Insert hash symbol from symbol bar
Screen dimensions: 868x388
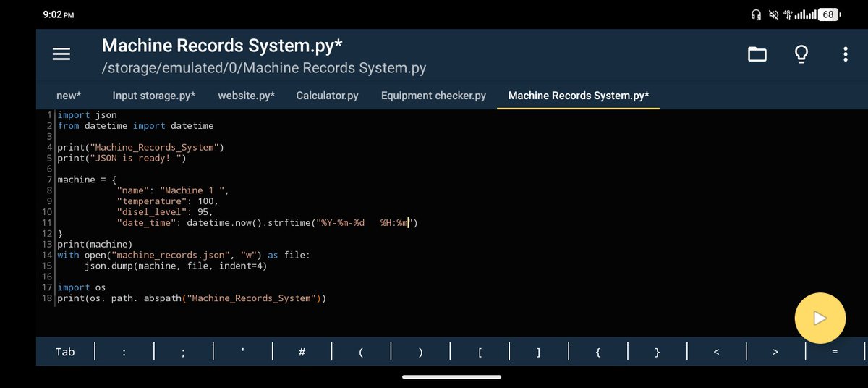pos(302,352)
